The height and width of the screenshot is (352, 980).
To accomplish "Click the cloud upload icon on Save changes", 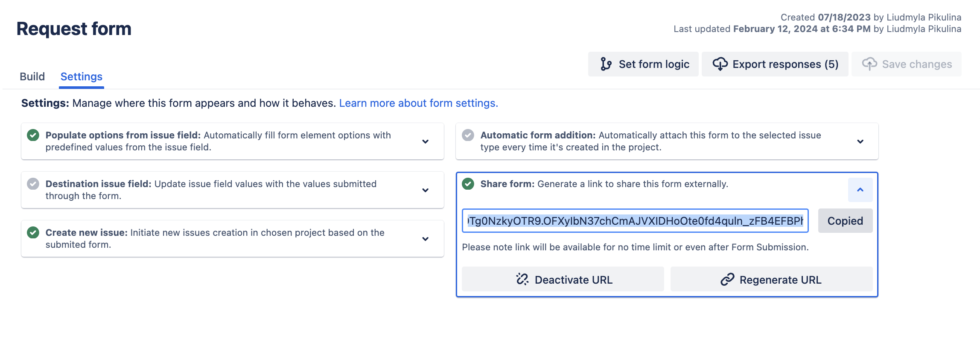I will (x=869, y=64).
